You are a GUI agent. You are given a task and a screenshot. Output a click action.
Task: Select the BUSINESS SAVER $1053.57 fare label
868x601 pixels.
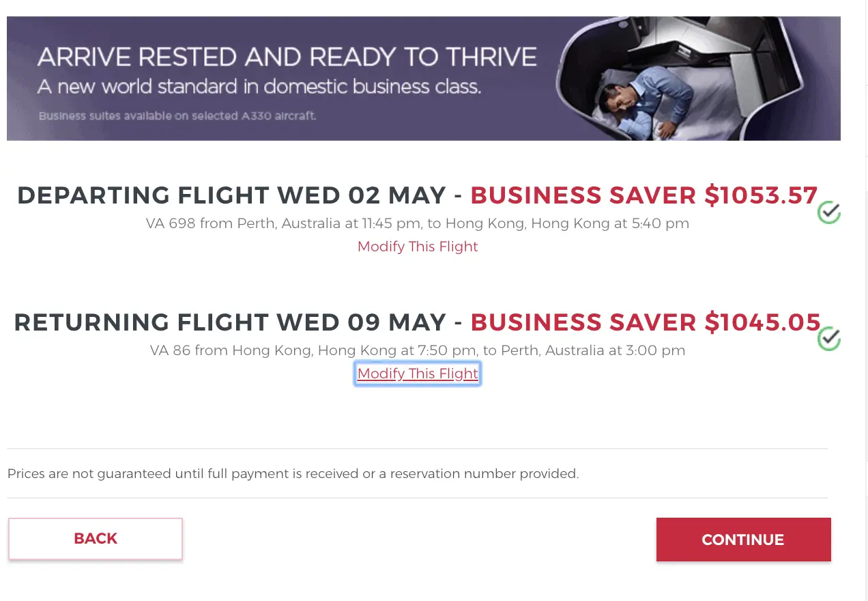coord(644,195)
